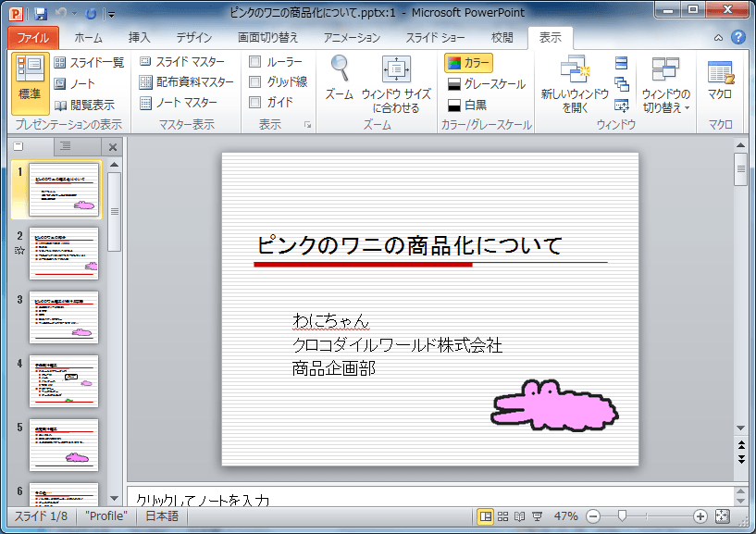This screenshot has width=756, height=534.
Task: Click the "Profile" theme status entry
Action: pos(106,516)
